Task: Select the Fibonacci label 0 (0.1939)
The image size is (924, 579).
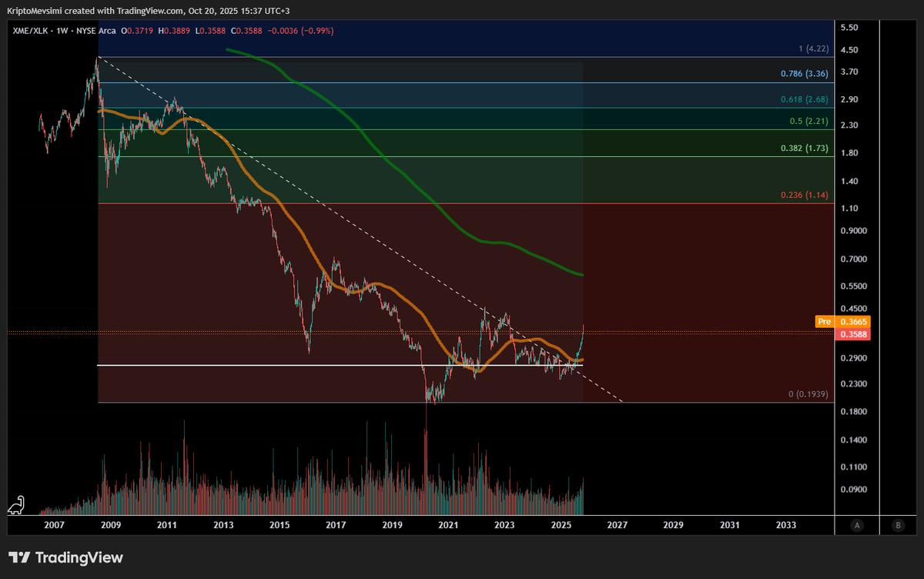Action: pos(808,394)
